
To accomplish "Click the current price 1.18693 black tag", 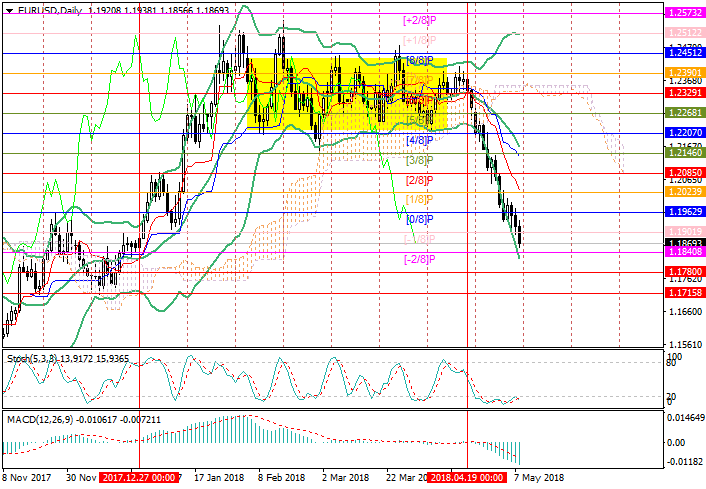I will pyautogui.click(x=685, y=243).
